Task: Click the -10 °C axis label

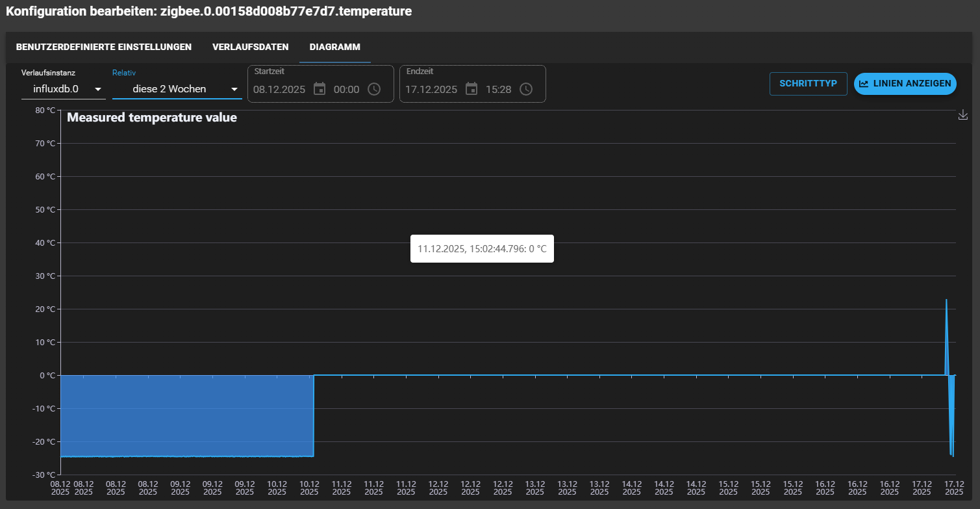Action: pos(44,408)
